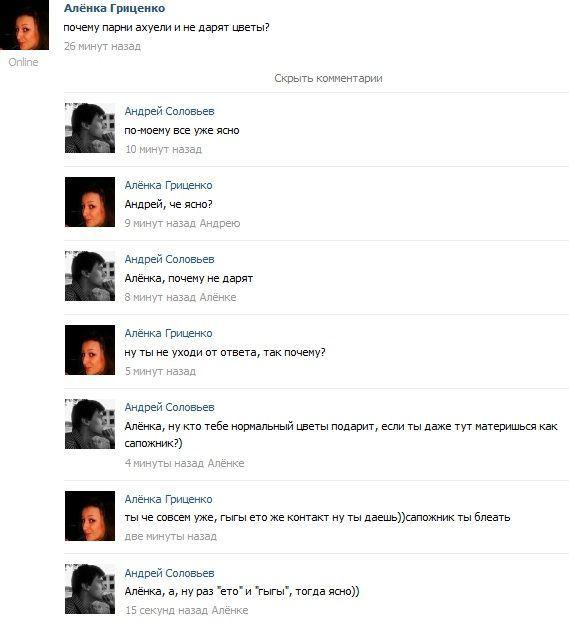Image resolution: width=569 pixels, height=625 pixels.
Task: Open Андрей's avatar beside the 'тогда ясно))' comment
Action: 90,589
